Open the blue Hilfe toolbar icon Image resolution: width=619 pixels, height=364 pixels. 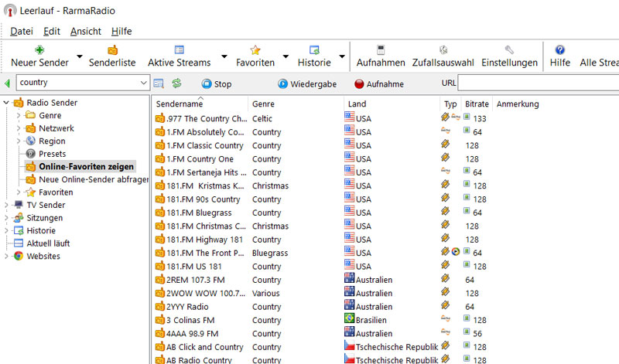[x=559, y=50]
